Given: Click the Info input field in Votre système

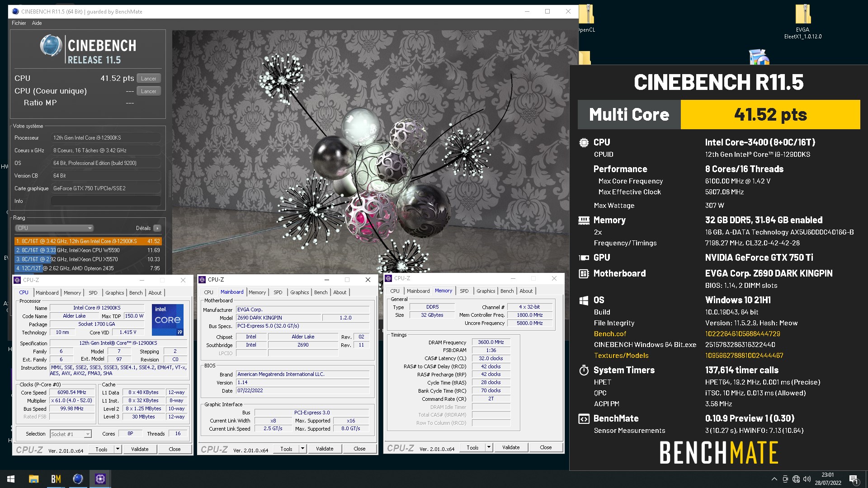Looking at the screenshot, I should (x=106, y=201).
